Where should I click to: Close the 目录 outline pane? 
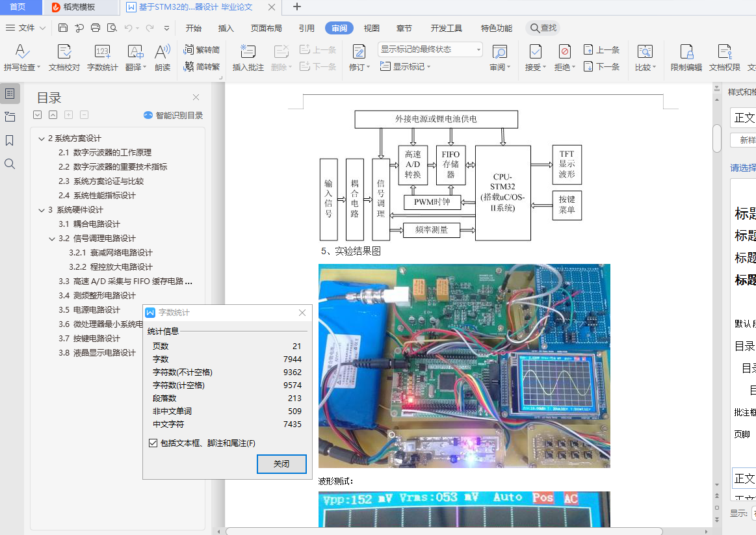coord(196,98)
